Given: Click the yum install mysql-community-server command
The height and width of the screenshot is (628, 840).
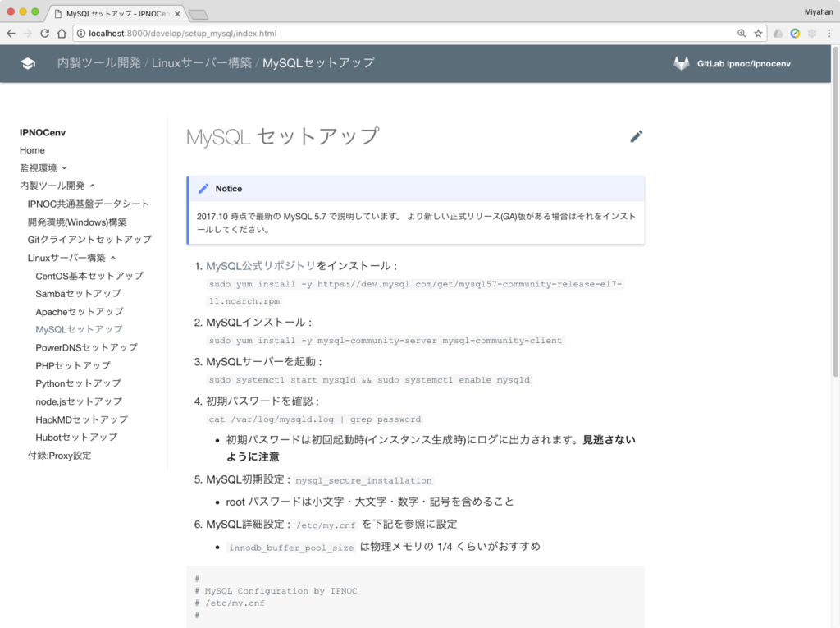Looking at the screenshot, I should (x=386, y=341).
